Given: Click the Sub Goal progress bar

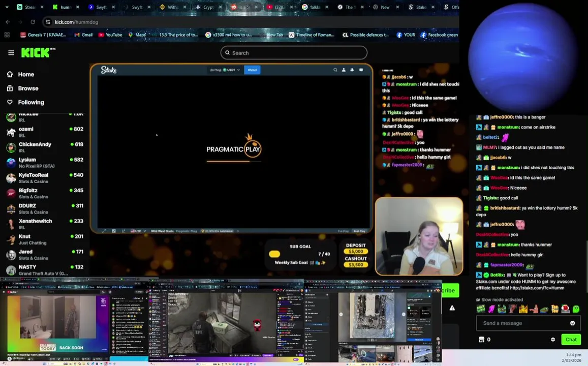Looking at the screenshot, I should [x=274, y=254].
